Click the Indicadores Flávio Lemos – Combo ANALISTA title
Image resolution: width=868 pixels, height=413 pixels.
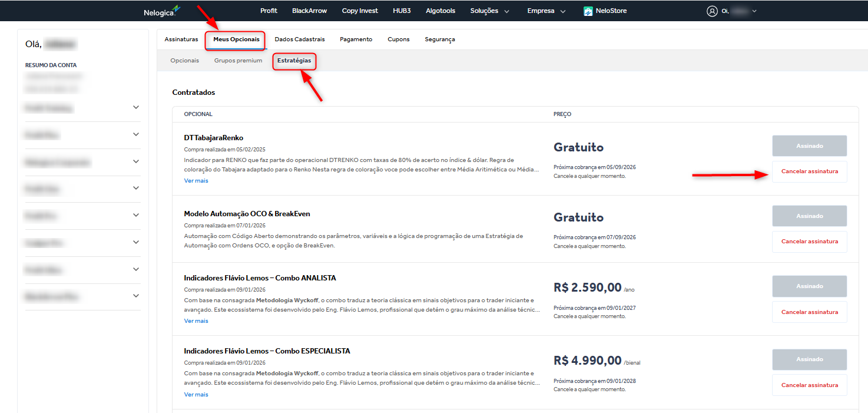tap(260, 278)
